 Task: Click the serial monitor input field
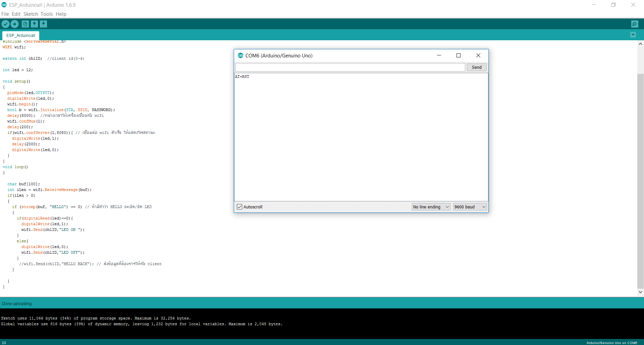tap(350, 67)
